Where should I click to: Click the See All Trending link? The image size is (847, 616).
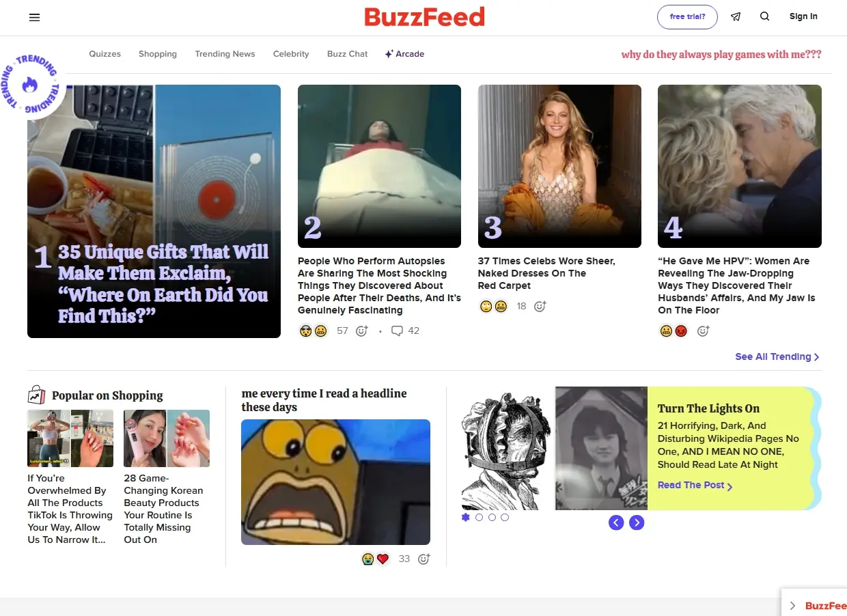point(777,356)
